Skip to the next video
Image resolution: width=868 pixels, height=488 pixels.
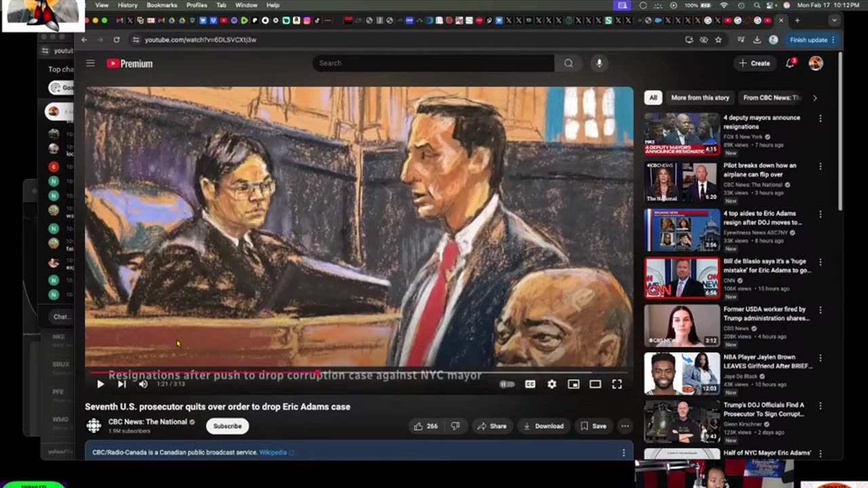pyautogui.click(x=121, y=384)
